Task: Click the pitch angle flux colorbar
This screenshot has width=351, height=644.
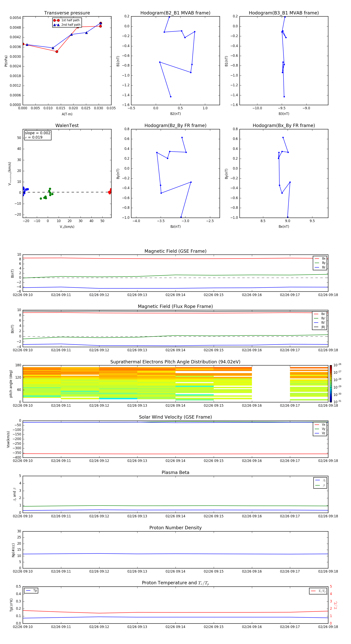Action: tap(331, 383)
